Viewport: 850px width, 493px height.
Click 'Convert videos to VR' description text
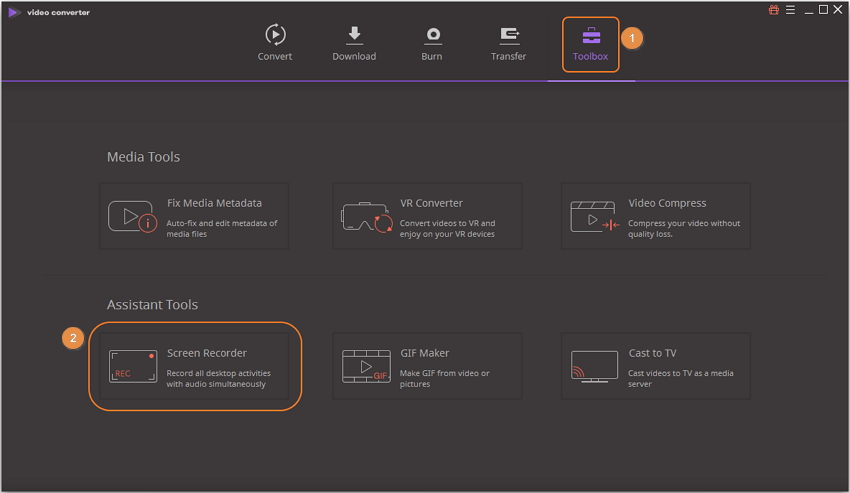point(447,228)
